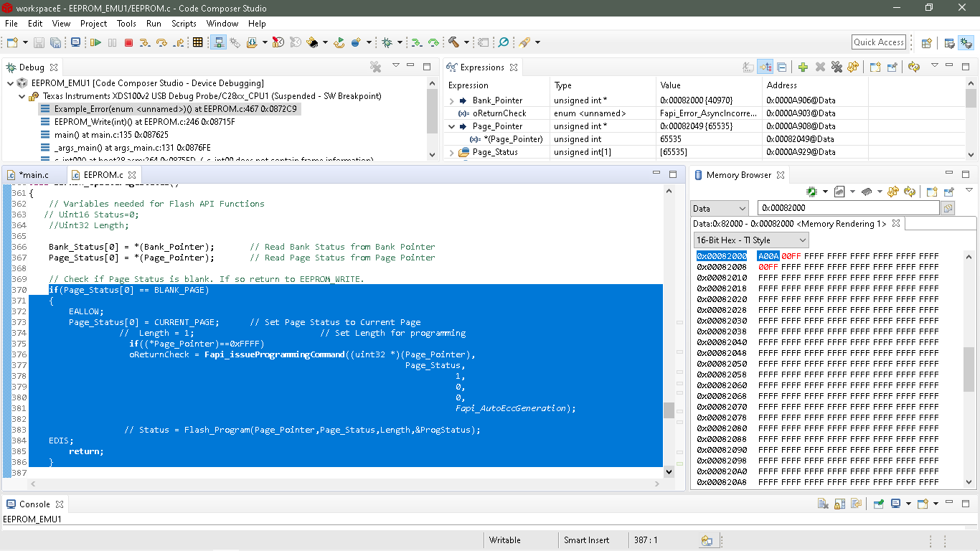Image resolution: width=980 pixels, height=551 pixels.
Task: Save the current file with Save icon
Action: coord(38,42)
